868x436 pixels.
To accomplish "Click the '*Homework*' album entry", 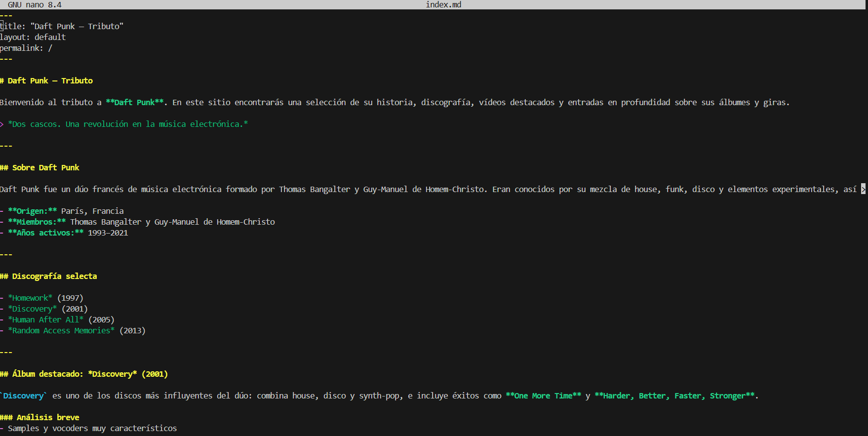I will tap(30, 298).
